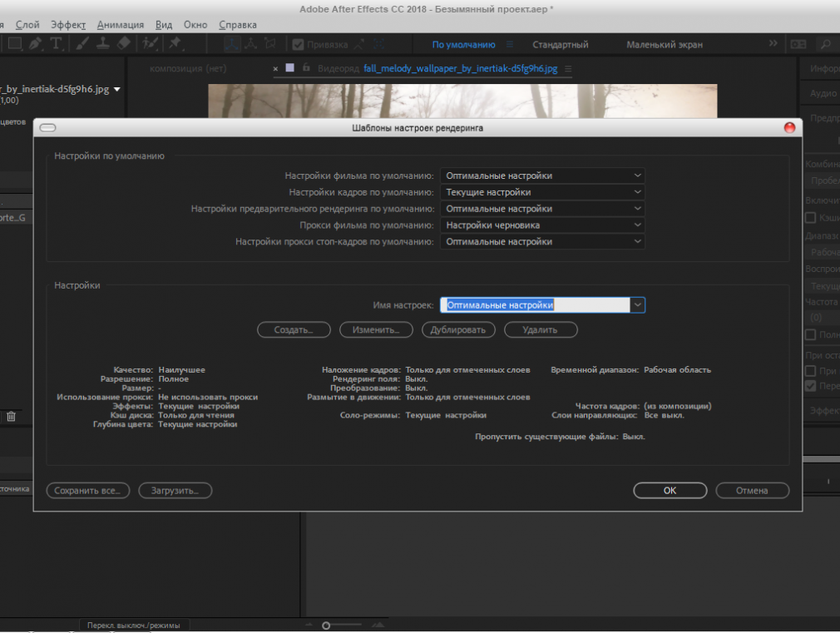Viewport: 840px width, 633px height.
Task: Open the Эффект menu
Action: (x=68, y=25)
